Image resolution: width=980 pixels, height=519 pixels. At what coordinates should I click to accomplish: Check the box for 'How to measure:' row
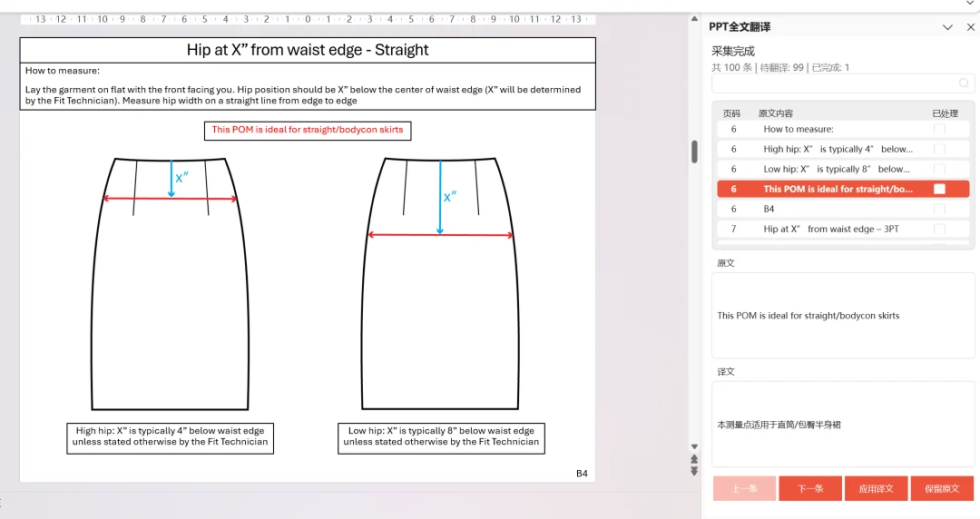point(939,130)
